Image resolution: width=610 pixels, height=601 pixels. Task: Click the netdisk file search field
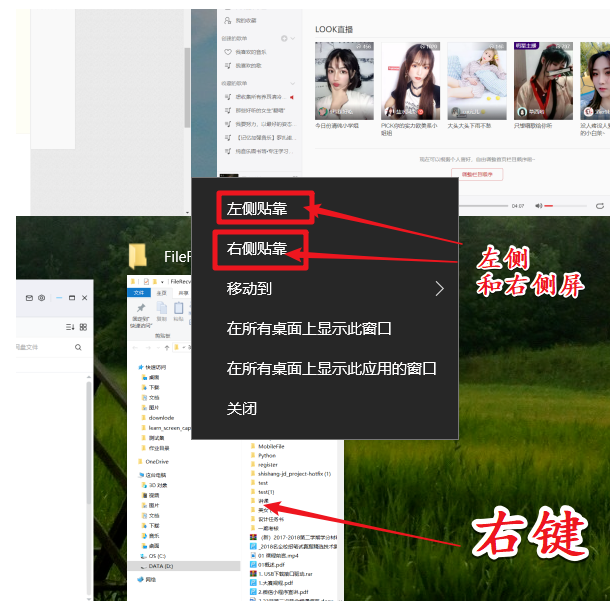50,347
